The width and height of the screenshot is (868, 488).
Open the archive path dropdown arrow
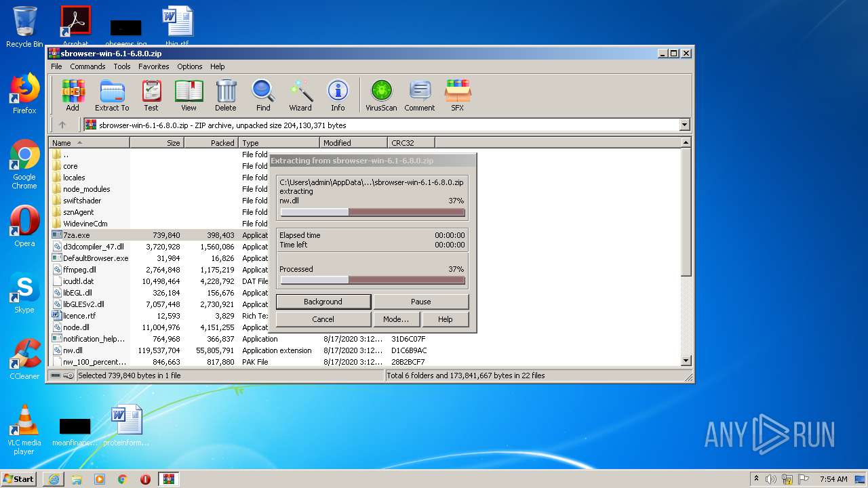684,125
